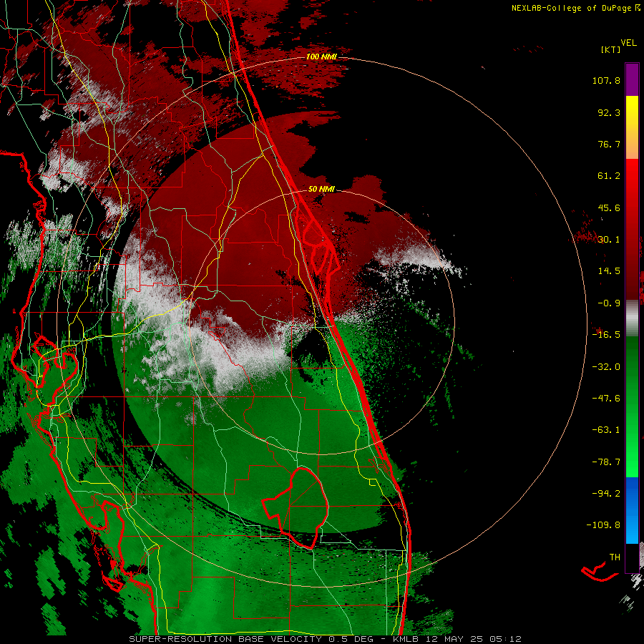Select the 14.5 velocity scale value
The image size is (644, 644).
point(609,271)
